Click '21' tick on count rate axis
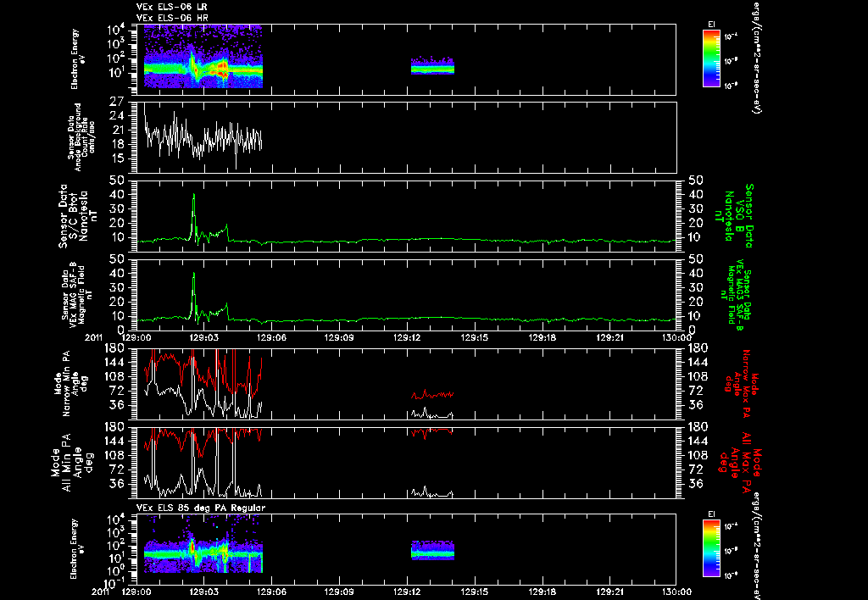The image size is (868, 600). click(x=117, y=130)
